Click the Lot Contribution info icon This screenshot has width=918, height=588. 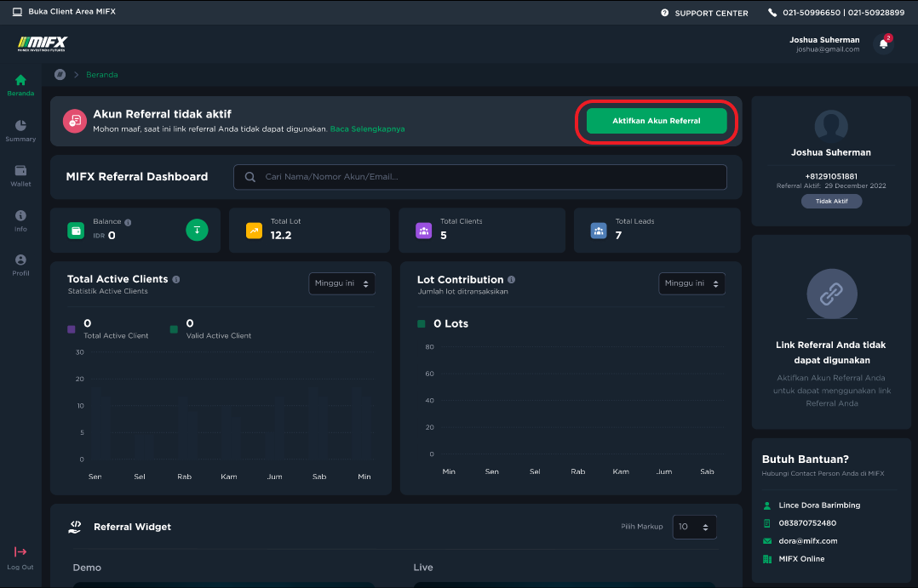click(x=511, y=280)
